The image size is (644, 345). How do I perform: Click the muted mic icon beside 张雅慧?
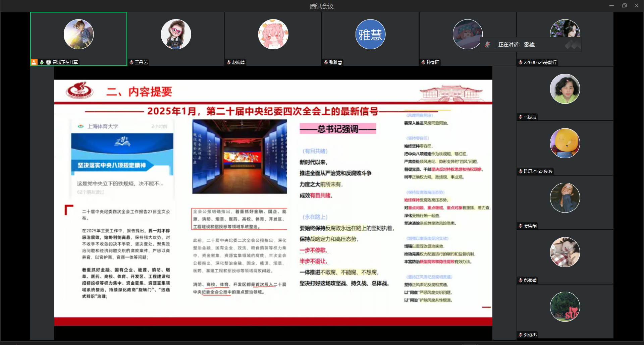[x=326, y=62]
